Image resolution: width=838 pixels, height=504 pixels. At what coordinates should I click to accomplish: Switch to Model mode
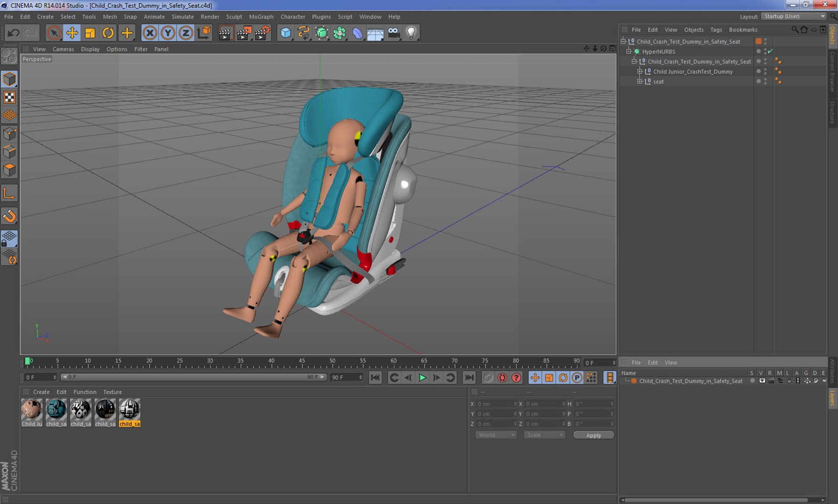[x=9, y=79]
